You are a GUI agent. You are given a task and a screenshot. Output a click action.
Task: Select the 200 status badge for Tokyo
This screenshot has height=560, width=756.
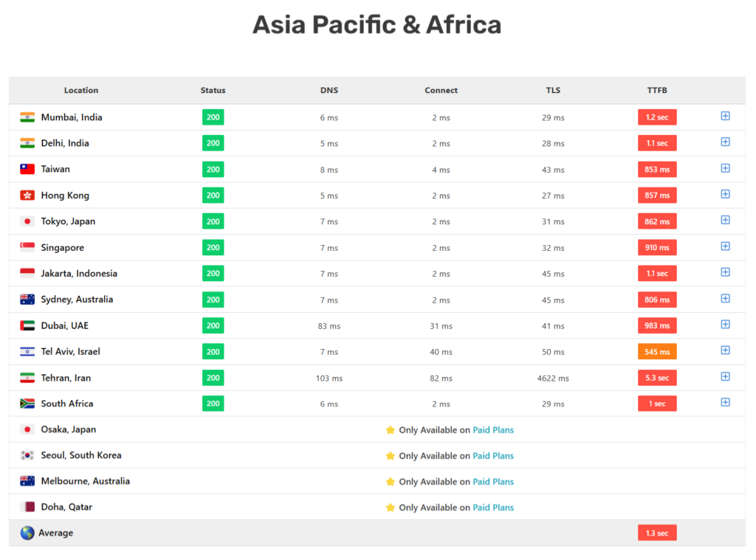(213, 221)
